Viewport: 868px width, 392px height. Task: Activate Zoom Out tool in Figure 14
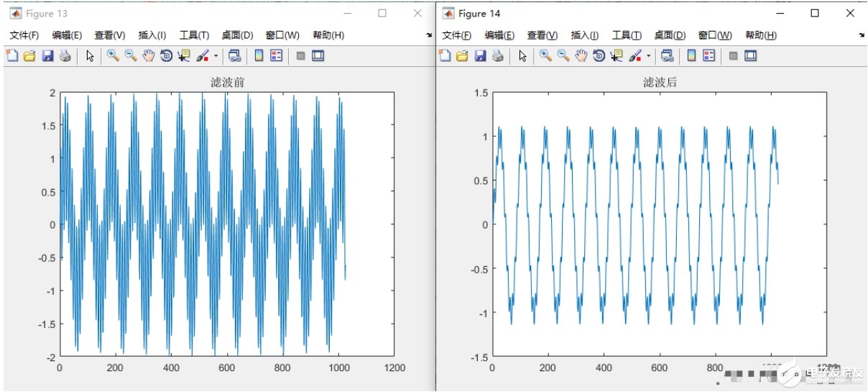tap(563, 55)
